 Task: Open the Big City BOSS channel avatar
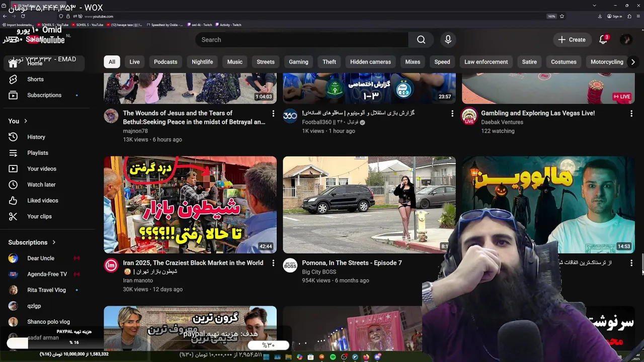click(x=290, y=265)
